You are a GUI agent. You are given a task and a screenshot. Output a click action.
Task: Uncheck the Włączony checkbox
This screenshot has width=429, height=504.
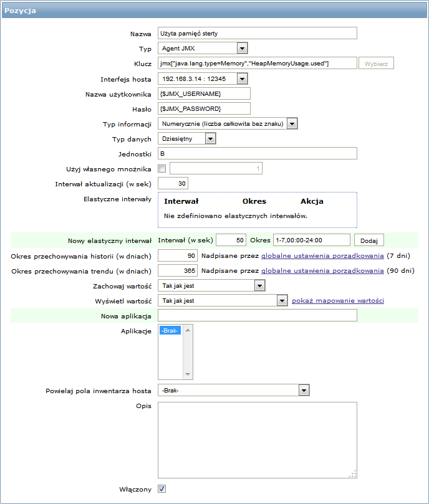pyautogui.click(x=162, y=489)
